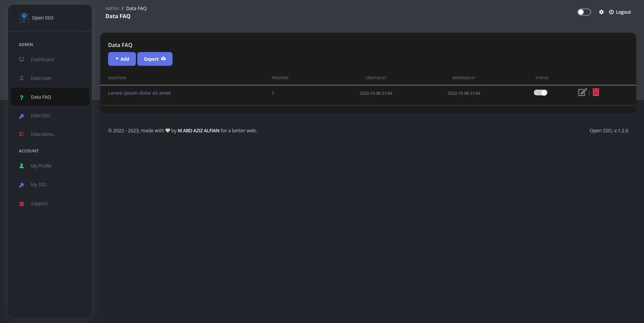Screen dimensions: 644x323
Task: View My Profile page
Action: click(x=50, y=166)
